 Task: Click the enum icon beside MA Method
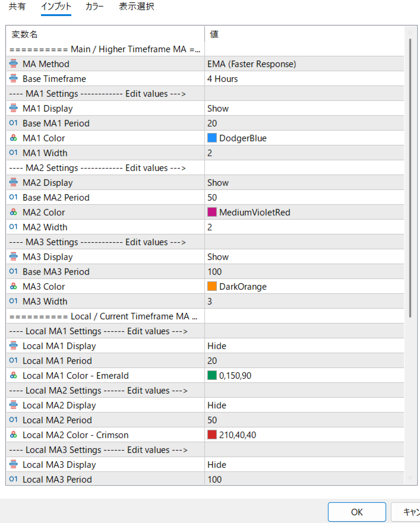[13, 64]
